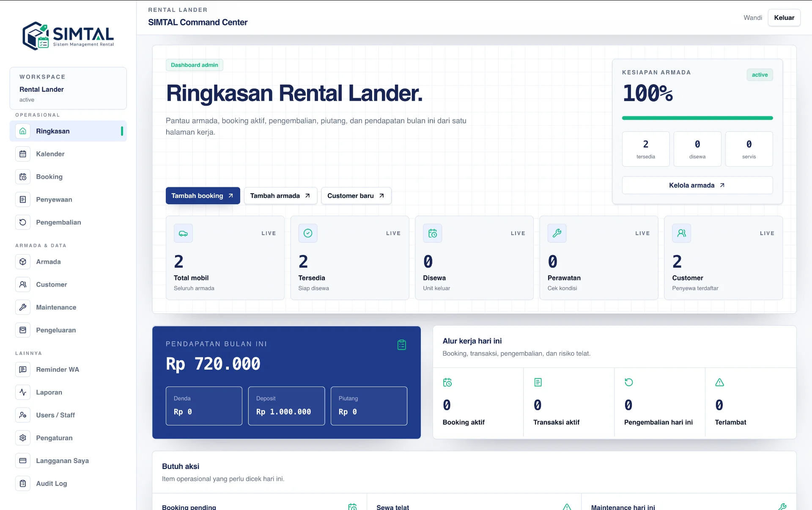Click the Audit Log clipboard icon
The image size is (812, 510).
(23, 484)
